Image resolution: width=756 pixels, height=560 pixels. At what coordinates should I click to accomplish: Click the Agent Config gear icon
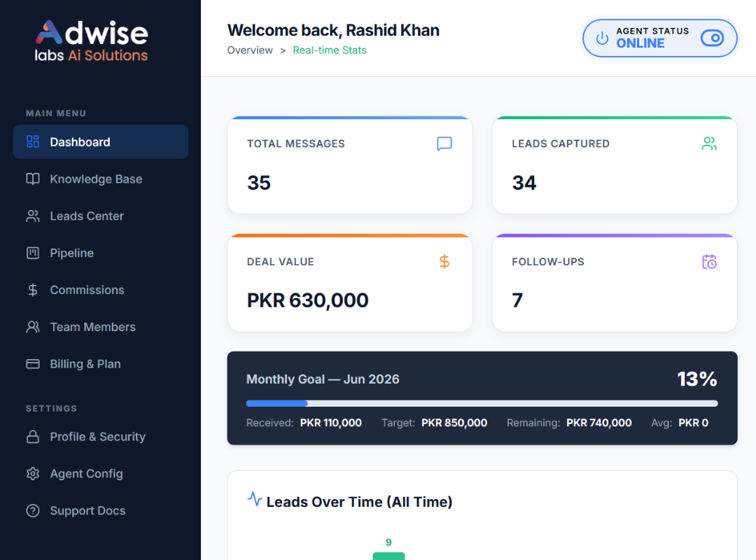tap(33, 474)
